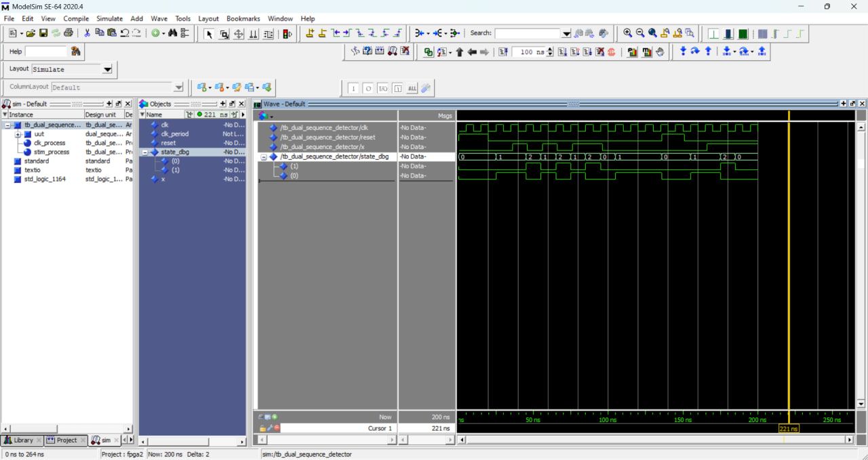This screenshot has height=460, width=868.
Task: Click the Name column header in Objects
Action: click(161, 114)
